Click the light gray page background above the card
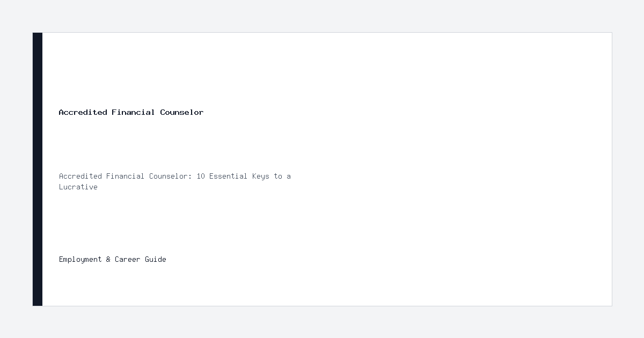644x338 pixels. (322, 16)
